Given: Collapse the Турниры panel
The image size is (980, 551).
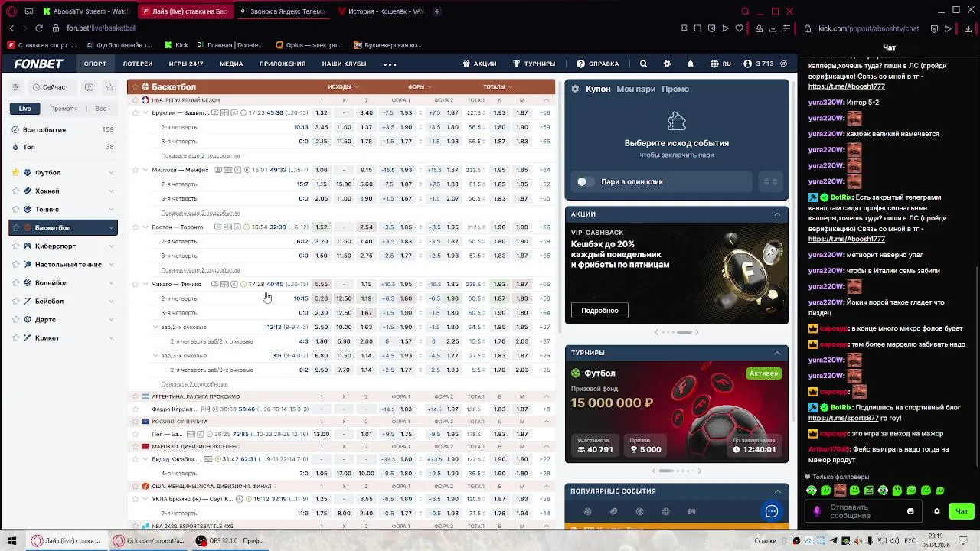Looking at the screenshot, I should pos(777,353).
